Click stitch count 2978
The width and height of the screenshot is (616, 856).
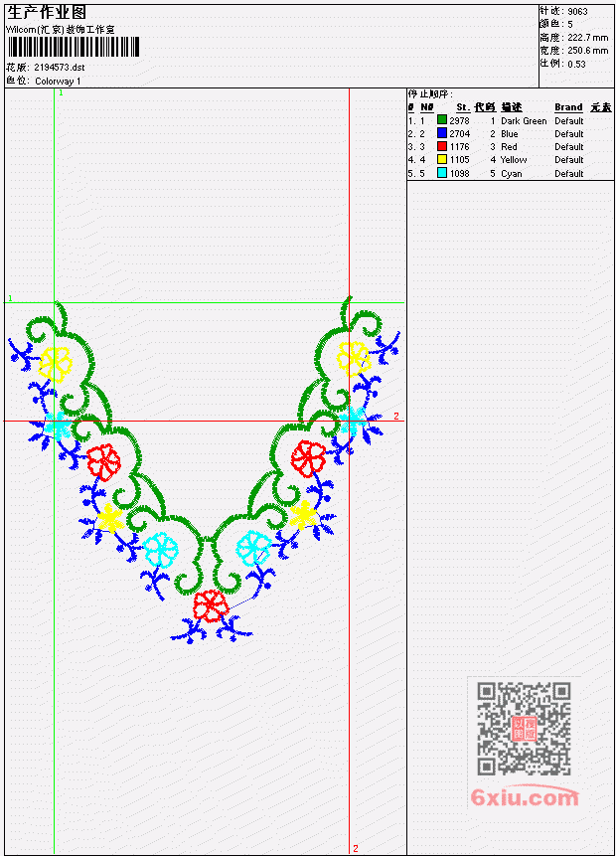tap(459, 120)
